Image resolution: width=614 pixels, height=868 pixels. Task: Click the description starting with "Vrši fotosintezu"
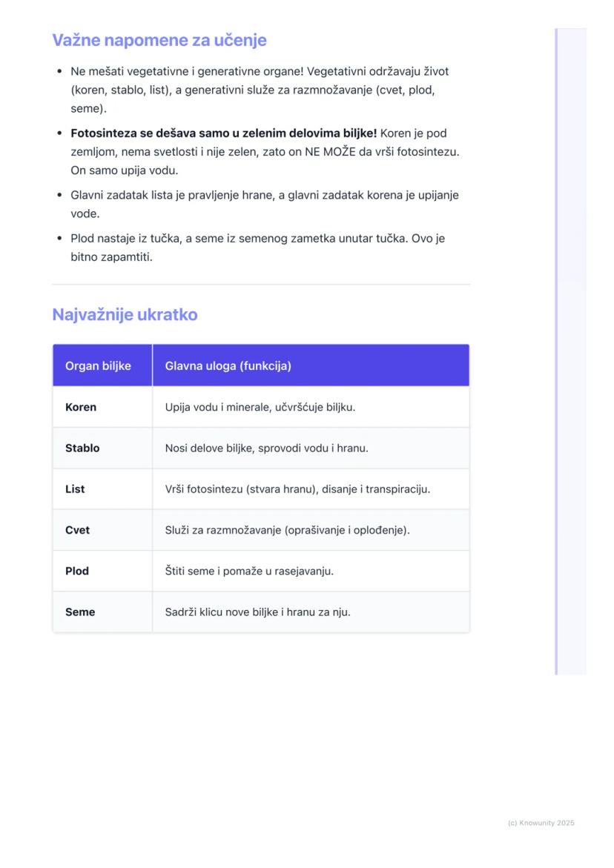coord(297,489)
